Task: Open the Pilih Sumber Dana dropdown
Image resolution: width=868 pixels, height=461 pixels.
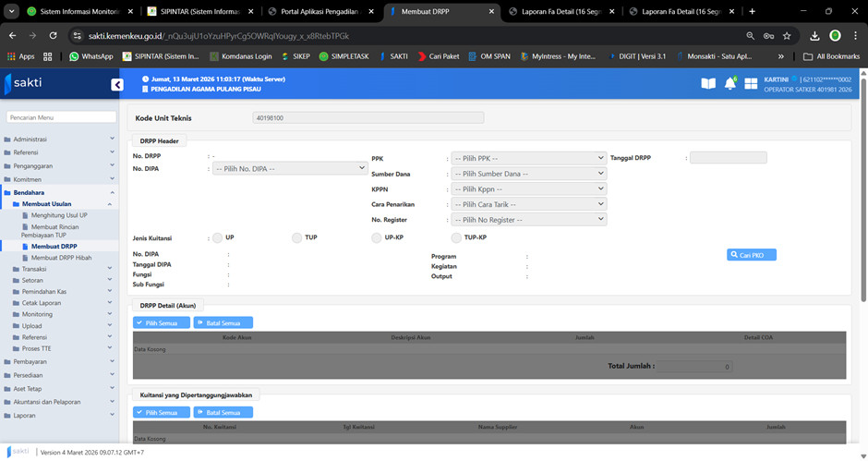Action: pyautogui.click(x=528, y=174)
